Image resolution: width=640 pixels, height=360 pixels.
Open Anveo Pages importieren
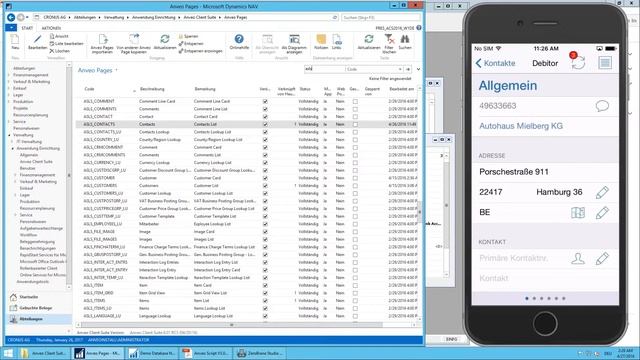coord(102,44)
